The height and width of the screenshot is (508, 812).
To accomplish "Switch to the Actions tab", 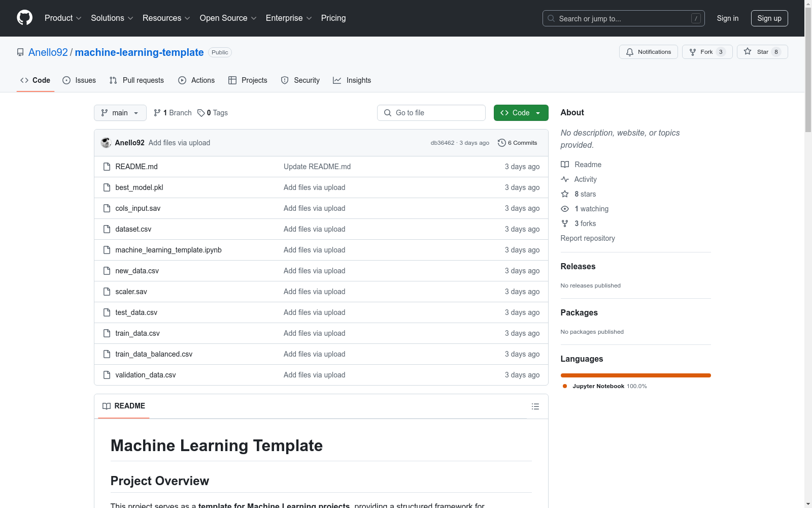I will coord(196,80).
